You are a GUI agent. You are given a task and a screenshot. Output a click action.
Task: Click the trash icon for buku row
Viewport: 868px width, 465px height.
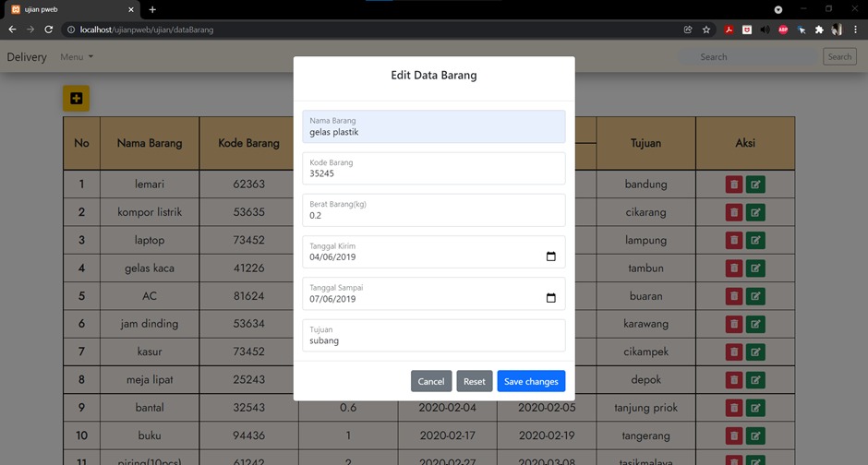click(x=734, y=435)
